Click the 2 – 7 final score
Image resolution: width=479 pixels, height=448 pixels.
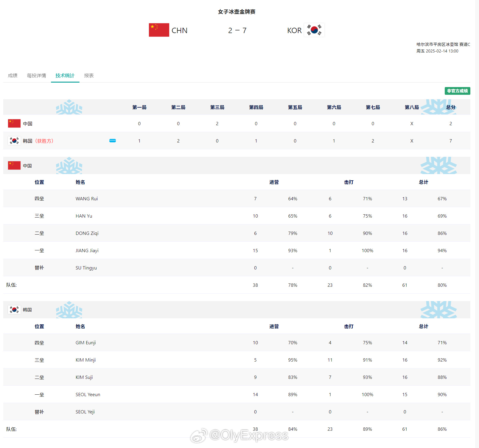click(x=237, y=30)
